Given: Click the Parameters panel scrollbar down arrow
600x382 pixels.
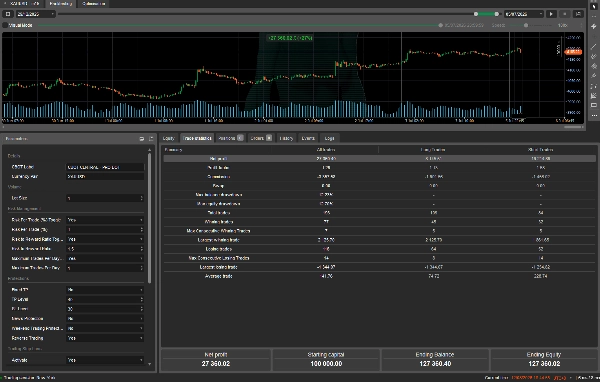Looking at the screenshot, I should tap(150, 364).
